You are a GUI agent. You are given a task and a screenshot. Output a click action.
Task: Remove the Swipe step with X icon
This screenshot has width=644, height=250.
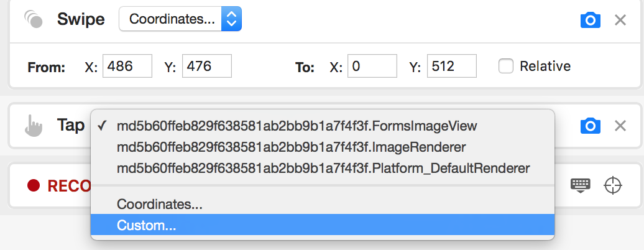click(x=620, y=20)
